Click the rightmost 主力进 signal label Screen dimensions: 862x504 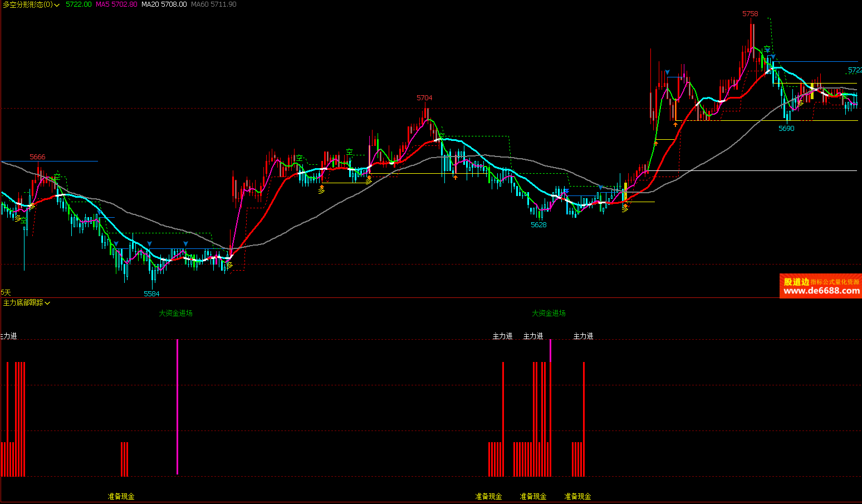(x=583, y=336)
